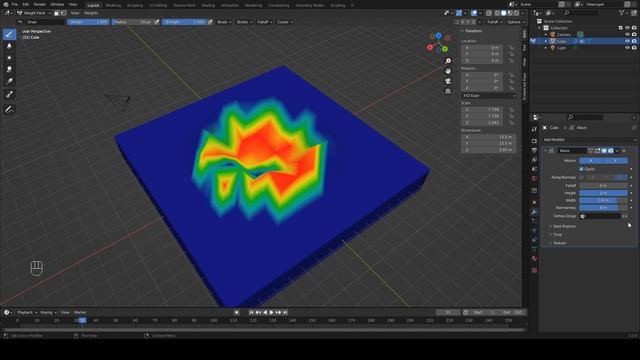The height and width of the screenshot is (360, 640).
Task: Open the Render menu
Action: [x=40, y=4]
